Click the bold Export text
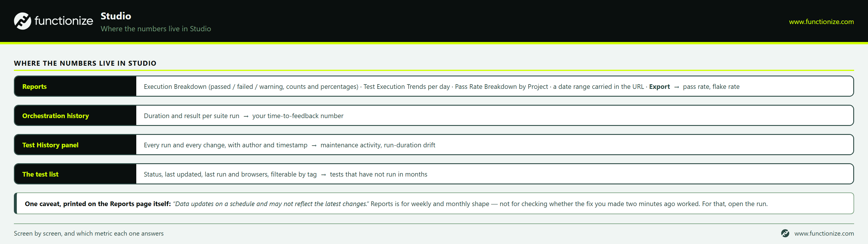Image resolution: width=868 pixels, height=244 pixels. click(x=659, y=87)
